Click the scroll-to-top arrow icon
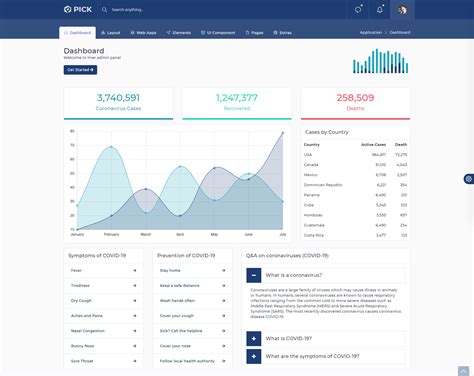The width and height of the screenshot is (474, 376). [x=463, y=371]
